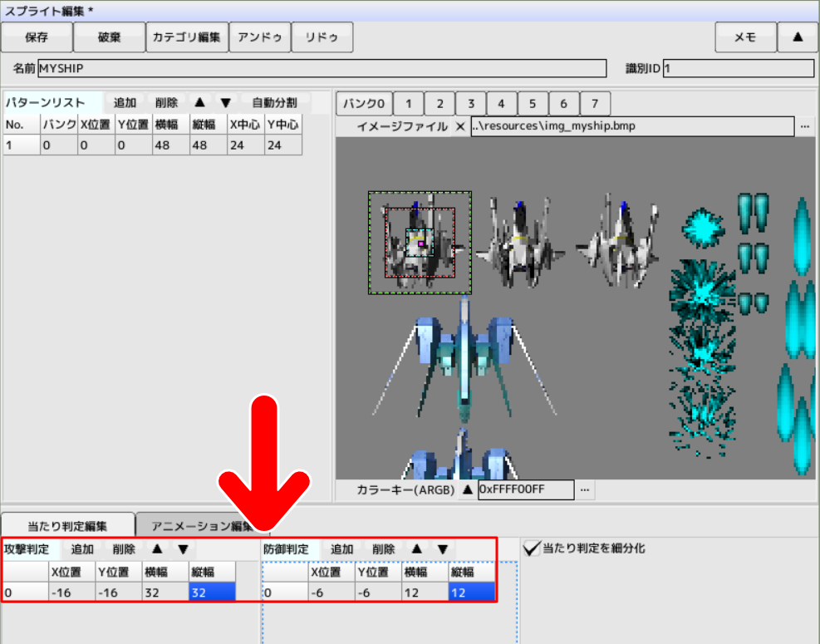820x644 pixels.
Task: Open bank tab 4
Action: click(501, 104)
